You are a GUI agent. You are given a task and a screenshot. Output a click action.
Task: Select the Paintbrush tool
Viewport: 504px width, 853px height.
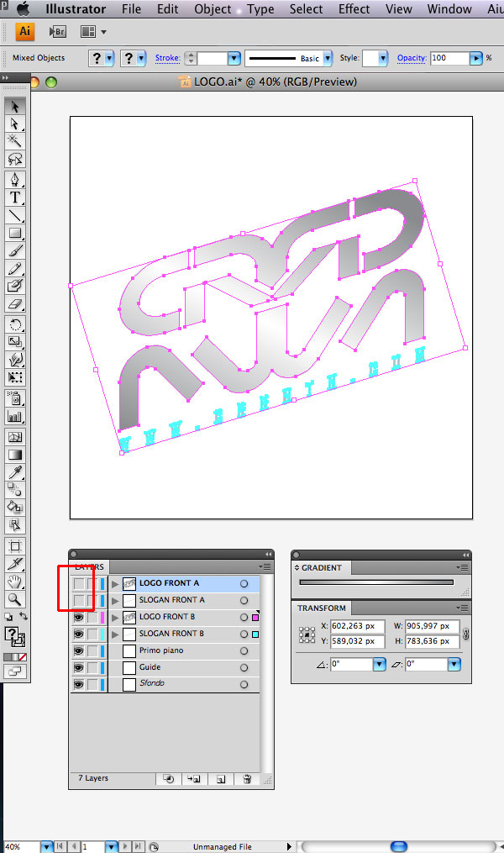pyautogui.click(x=14, y=250)
